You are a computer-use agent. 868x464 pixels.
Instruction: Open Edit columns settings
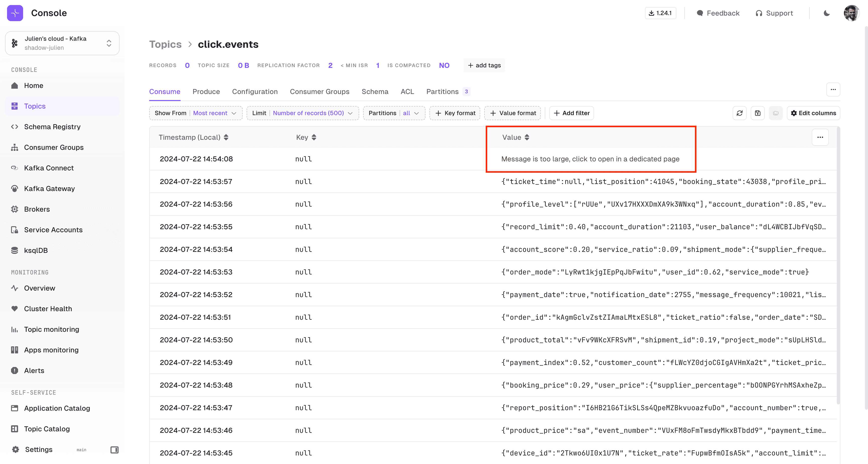pos(813,113)
